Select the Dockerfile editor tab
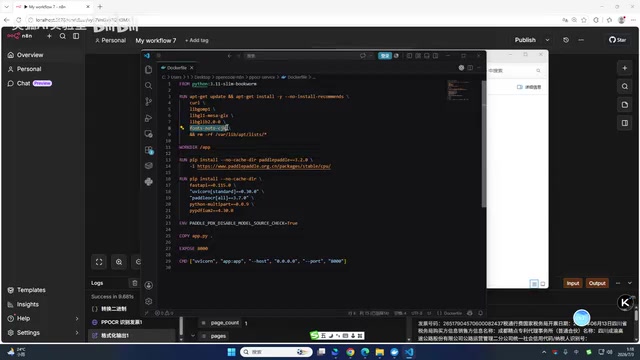Screen dimensions: 640x360 [x=177, y=68]
